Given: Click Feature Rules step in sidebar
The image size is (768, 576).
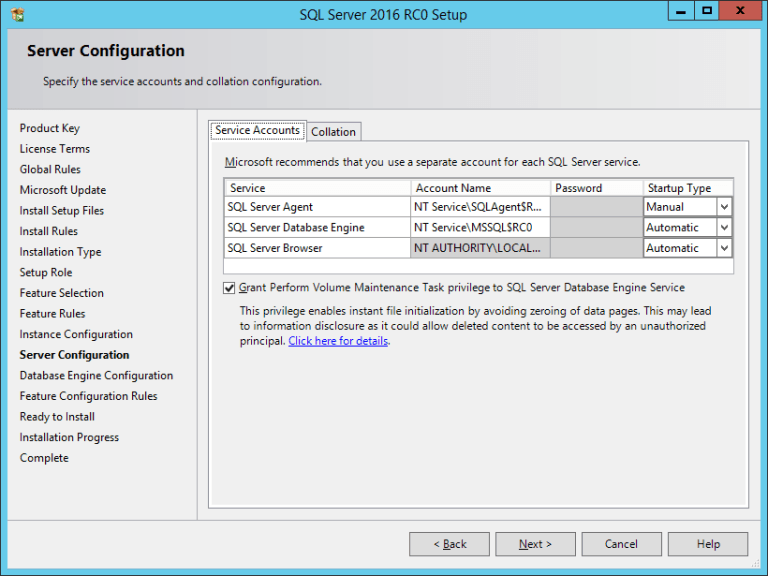Looking at the screenshot, I should (52, 313).
